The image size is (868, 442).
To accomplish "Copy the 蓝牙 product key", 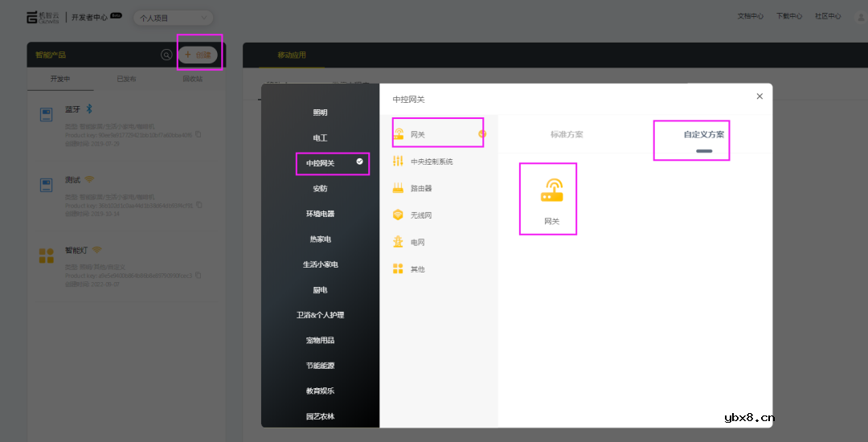I will pos(199,134).
